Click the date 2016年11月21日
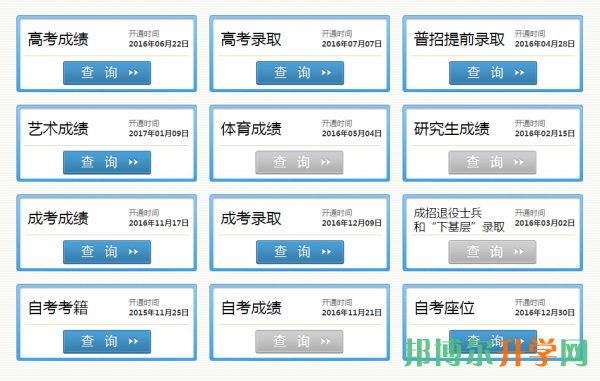 pos(352,313)
